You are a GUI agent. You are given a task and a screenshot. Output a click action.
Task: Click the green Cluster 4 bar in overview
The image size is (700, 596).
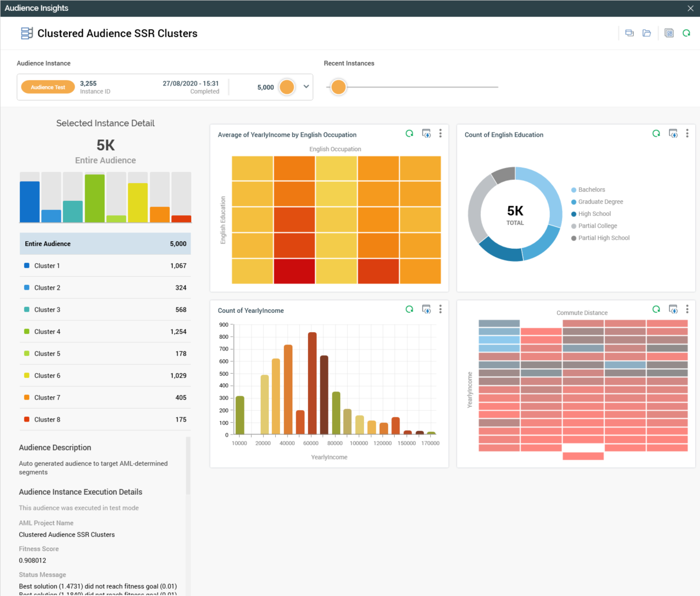tap(95, 198)
